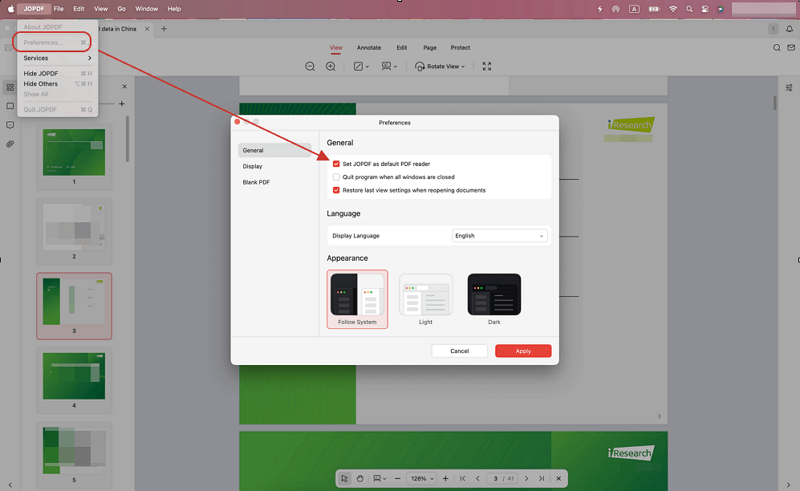Switch to the Page tab
Image resolution: width=800 pixels, height=491 pixels.
430,47
